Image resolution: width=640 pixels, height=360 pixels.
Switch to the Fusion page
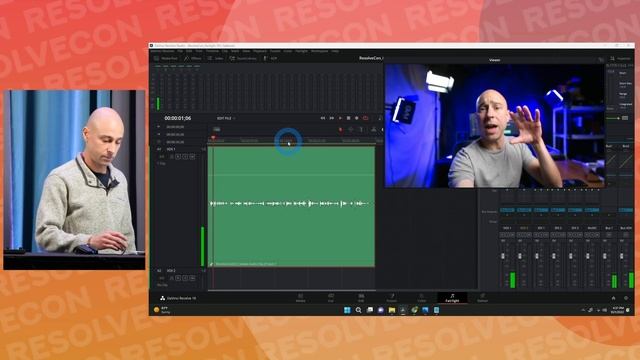pos(391,298)
